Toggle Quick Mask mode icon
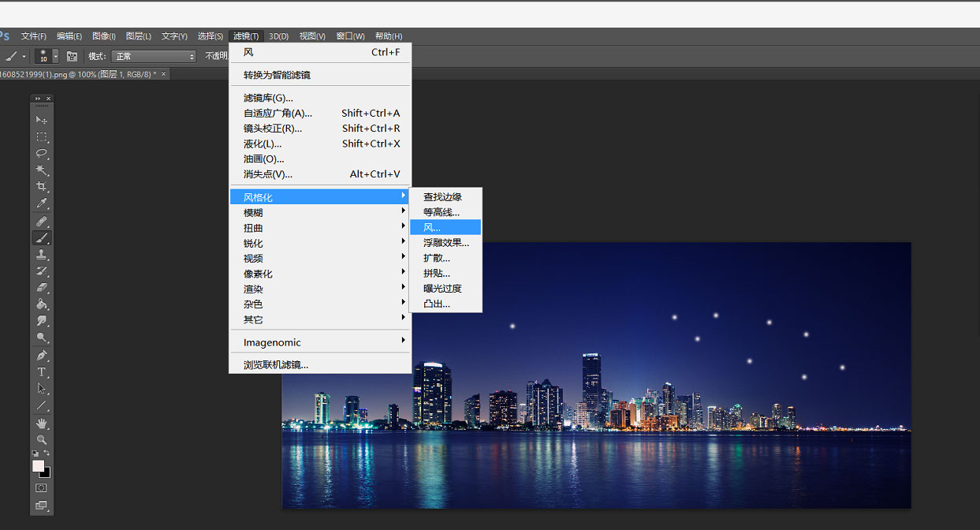Viewport: 980px width, 530px height. click(x=42, y=488)
